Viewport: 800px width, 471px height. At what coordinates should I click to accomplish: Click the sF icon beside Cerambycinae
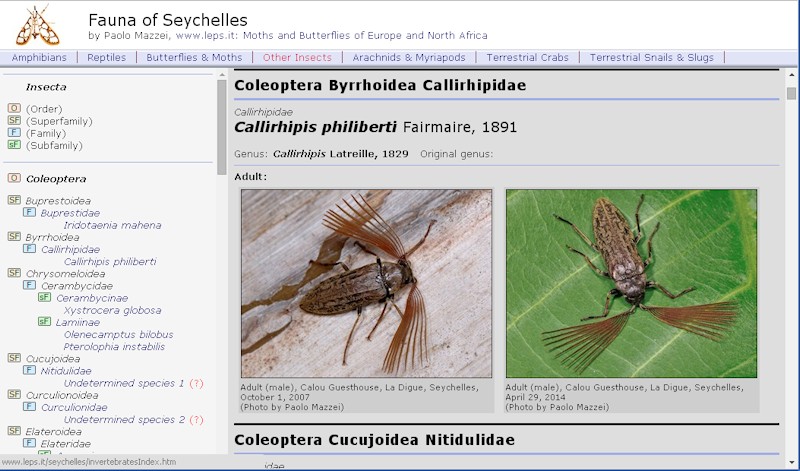[44, 297]
